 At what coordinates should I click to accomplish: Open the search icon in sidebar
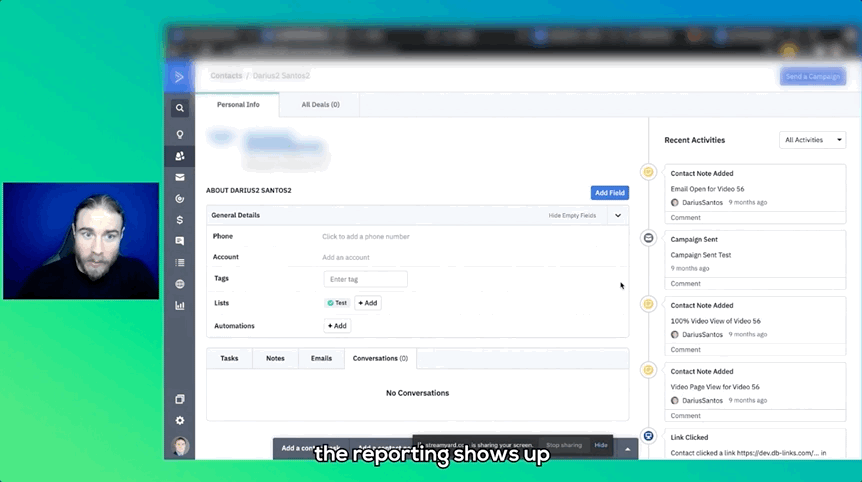point(180,108)
